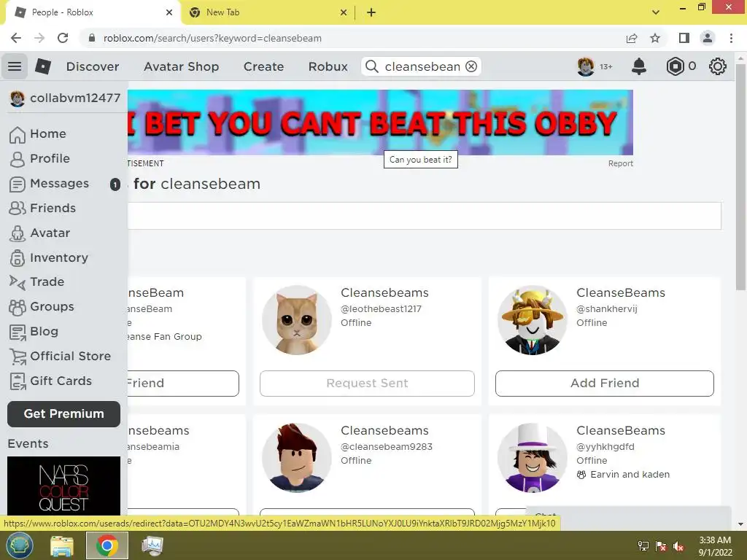Open the Robux balance icon

(x=675, y=66)
